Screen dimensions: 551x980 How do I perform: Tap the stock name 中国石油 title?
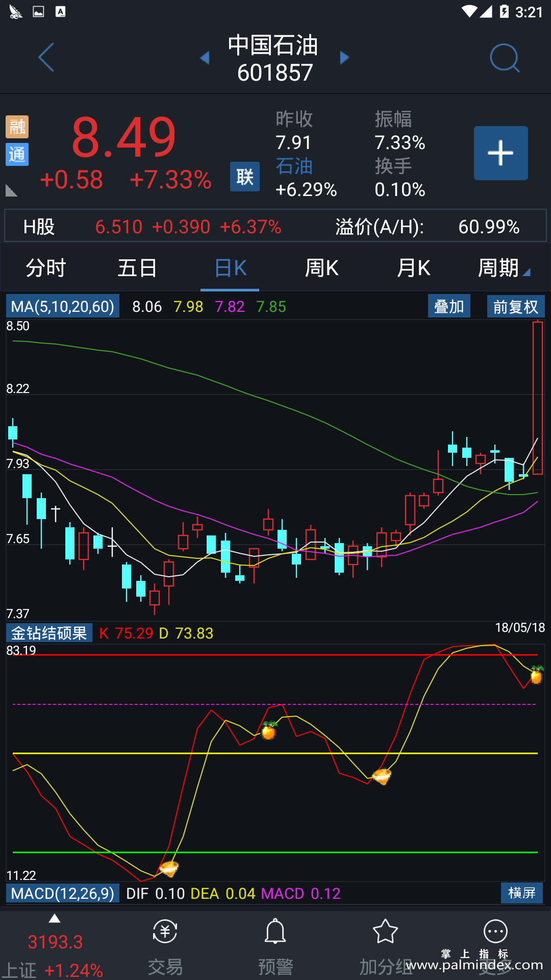tap(273, 45)
